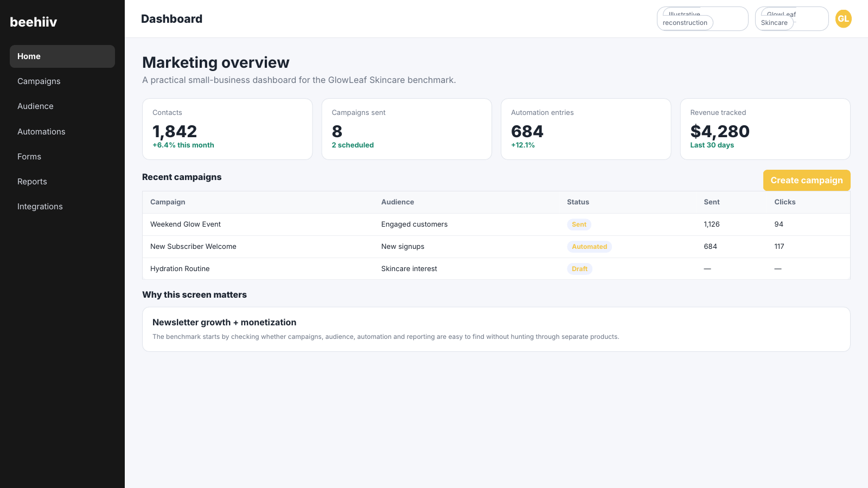Open Forms in the sidebar

[x=62, y=157]
